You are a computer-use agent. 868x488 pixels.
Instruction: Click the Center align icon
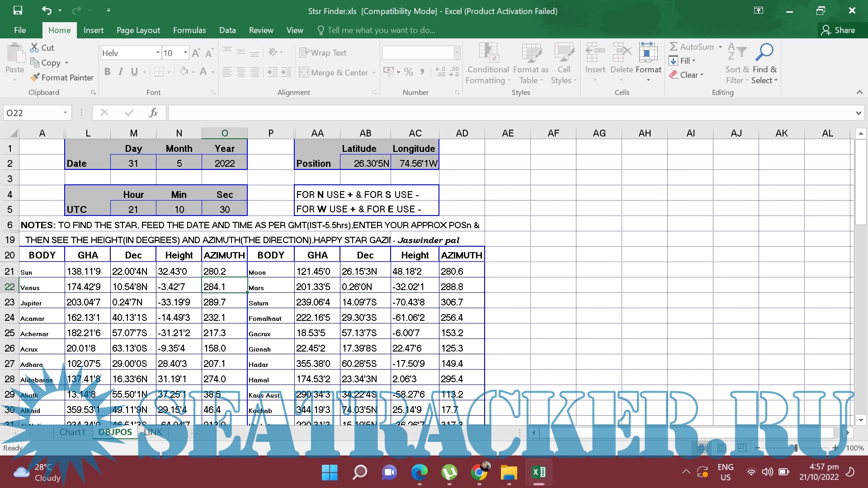(241, 72)
